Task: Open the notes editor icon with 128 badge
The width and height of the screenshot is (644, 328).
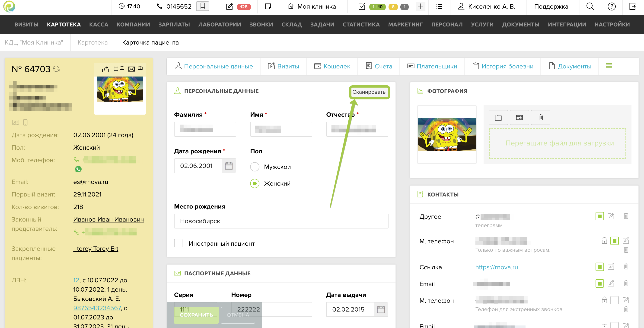Action: (x=230, y=6)
